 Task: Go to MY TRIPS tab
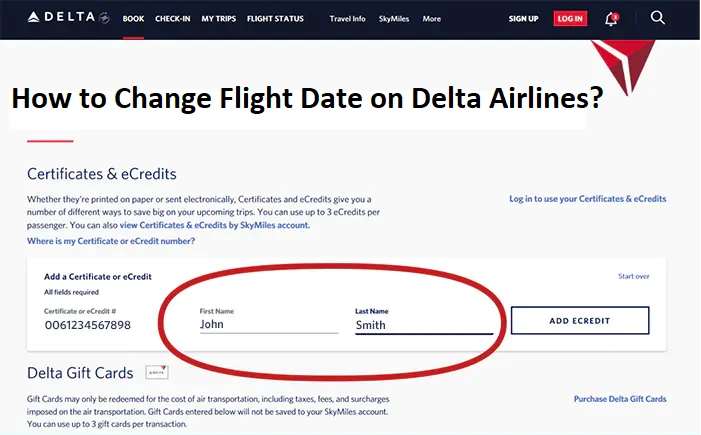(x=218, y=19)
